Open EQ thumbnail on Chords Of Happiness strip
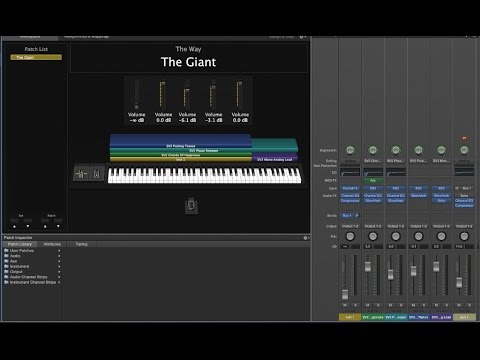Image resolution: width=480 pixels, height=360 pixels. (x=373, y=172)
